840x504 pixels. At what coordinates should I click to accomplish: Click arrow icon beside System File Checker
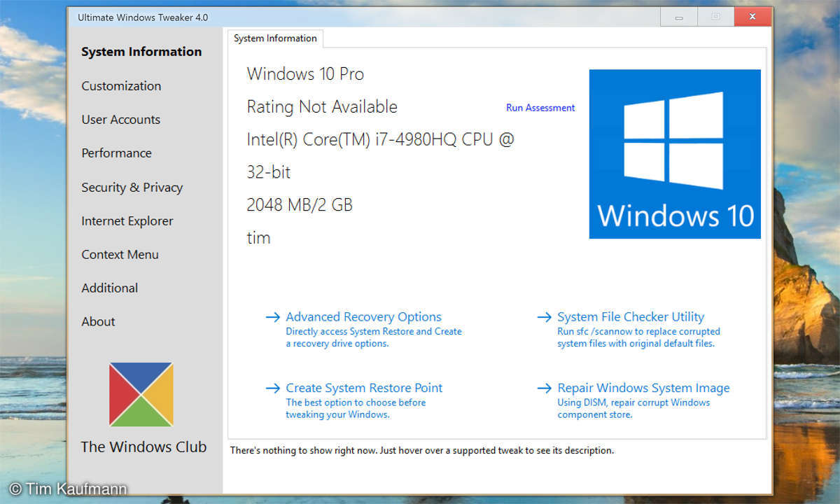[x=544, y=318]
